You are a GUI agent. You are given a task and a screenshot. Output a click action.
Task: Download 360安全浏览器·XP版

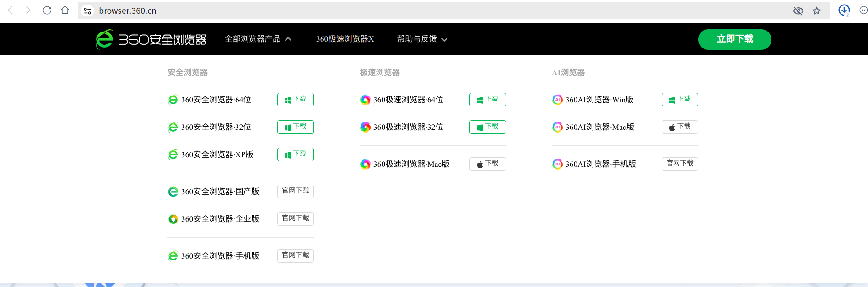coord(296,154)
